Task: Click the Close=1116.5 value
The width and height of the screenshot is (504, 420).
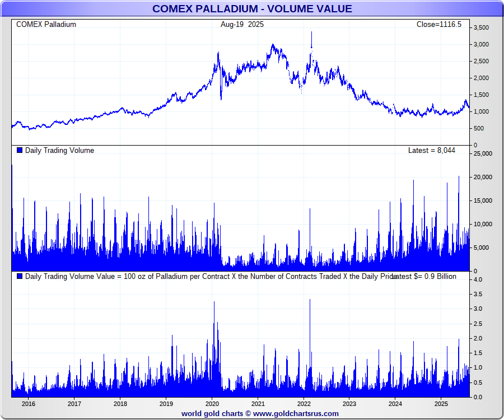Action: click(438, 25)
